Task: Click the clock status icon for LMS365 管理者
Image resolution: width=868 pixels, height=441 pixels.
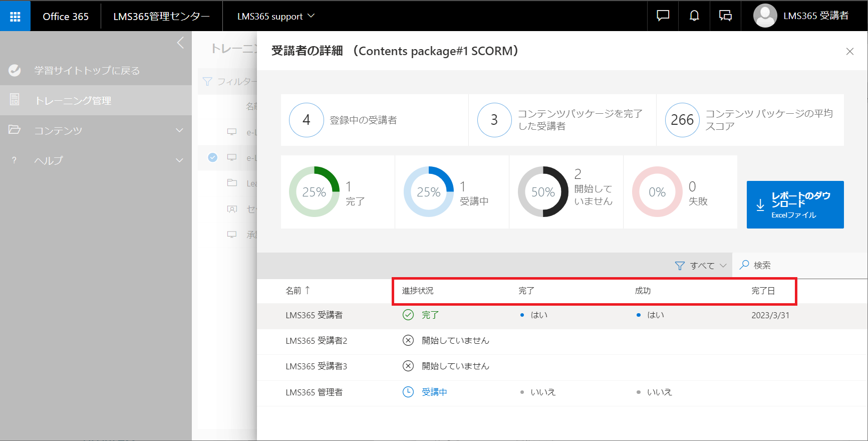Action: pyautogui.click(x=408, y=392)
